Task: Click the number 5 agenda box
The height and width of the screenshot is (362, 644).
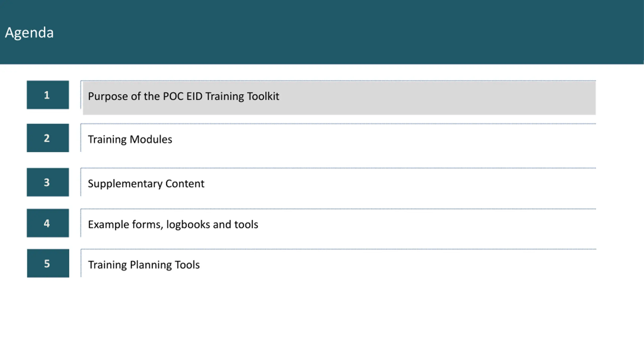Action: click(48, 263)
